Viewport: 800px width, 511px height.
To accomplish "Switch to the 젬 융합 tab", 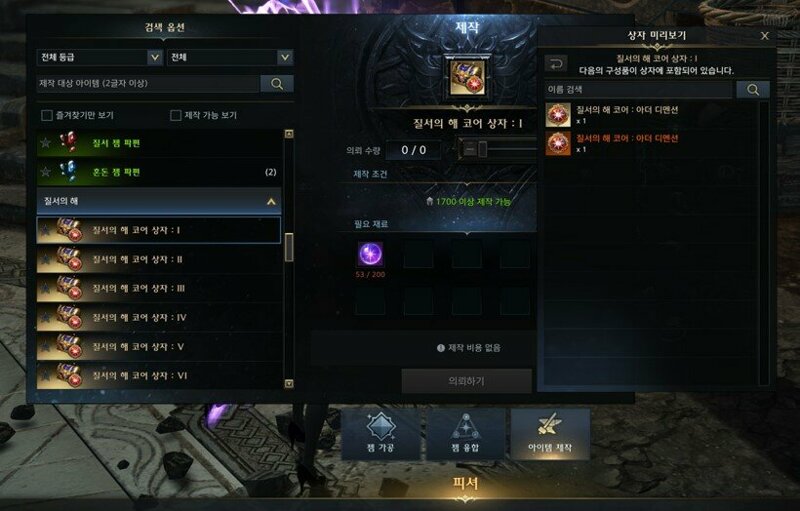I will (x=465, y=434).
